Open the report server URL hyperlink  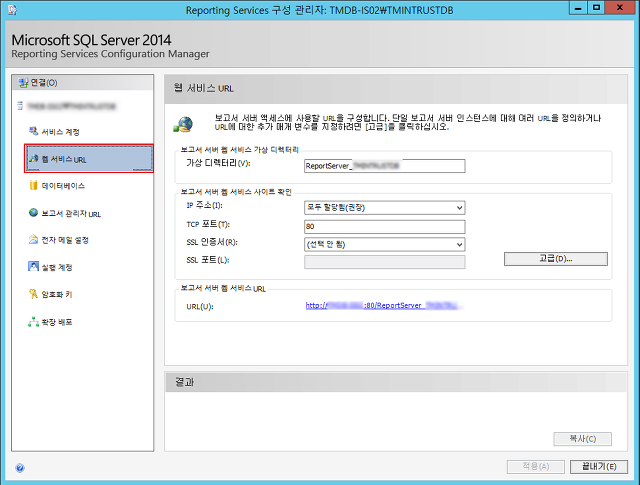(x=384, y=305)
